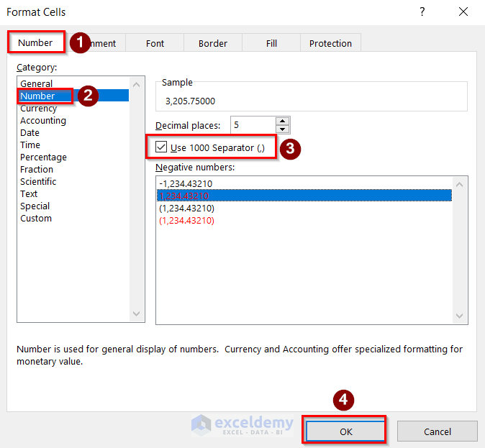Click Negative numbers list scroll up arrow
Image resolution: width=485 pixels, height=448 pixels.
pyautogui.click(x=459, y=185)
